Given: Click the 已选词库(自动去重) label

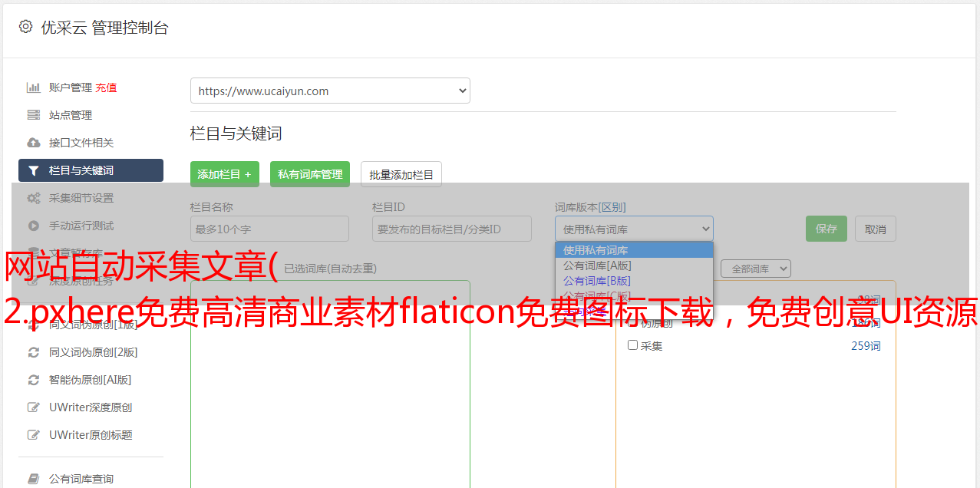Looking at the screenshot, I should click(330, 269).
